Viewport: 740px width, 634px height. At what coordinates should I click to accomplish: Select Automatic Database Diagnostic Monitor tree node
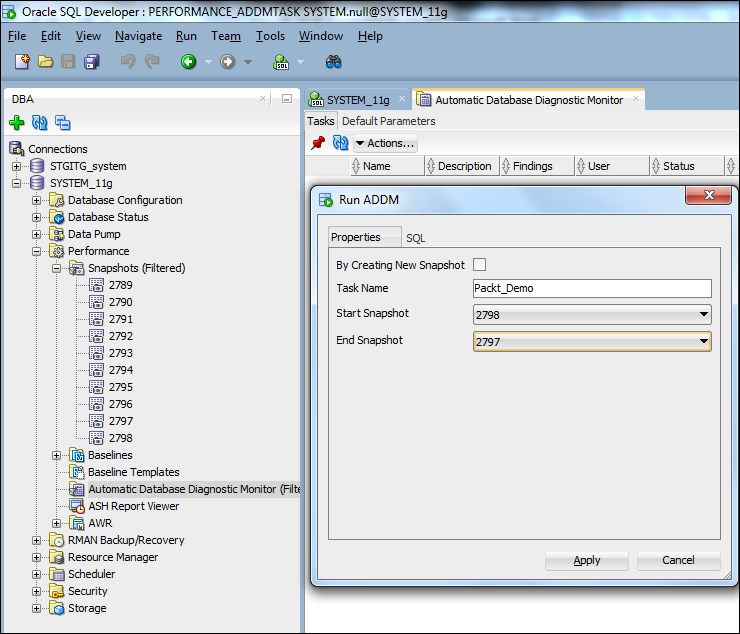[194, 489]
